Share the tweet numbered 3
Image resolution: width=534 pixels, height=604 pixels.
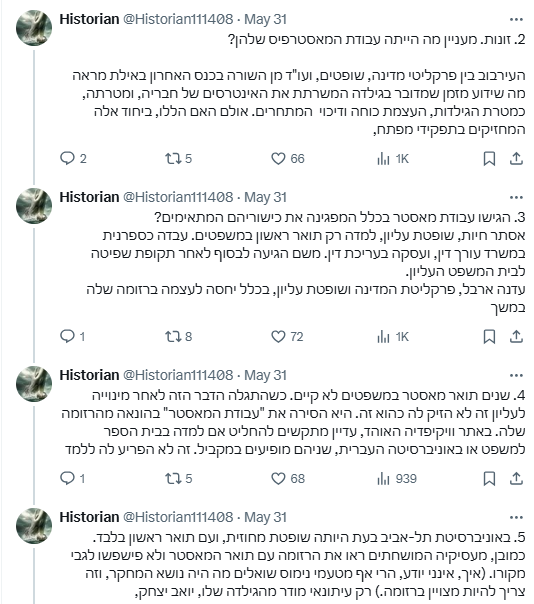click(x=516, y=337)
